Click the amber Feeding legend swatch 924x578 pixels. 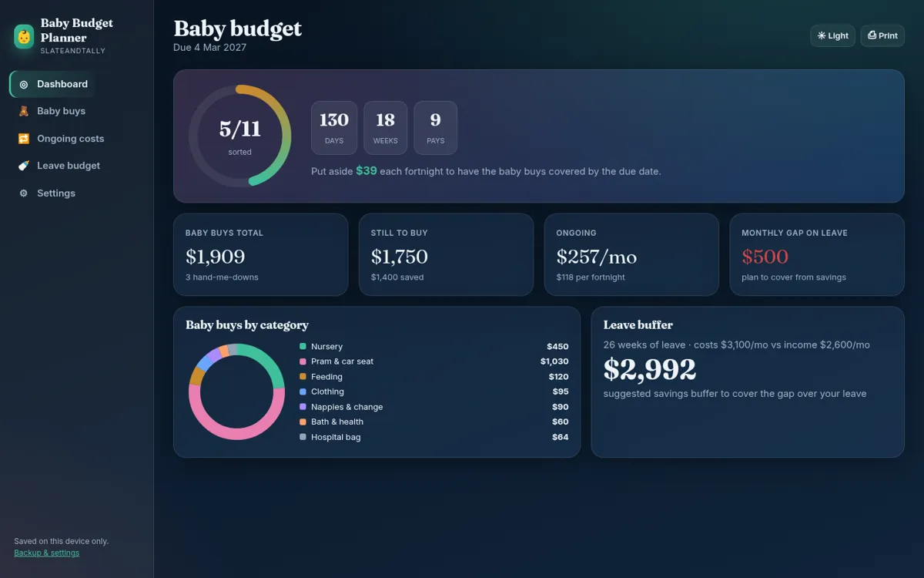click(303, 377)
